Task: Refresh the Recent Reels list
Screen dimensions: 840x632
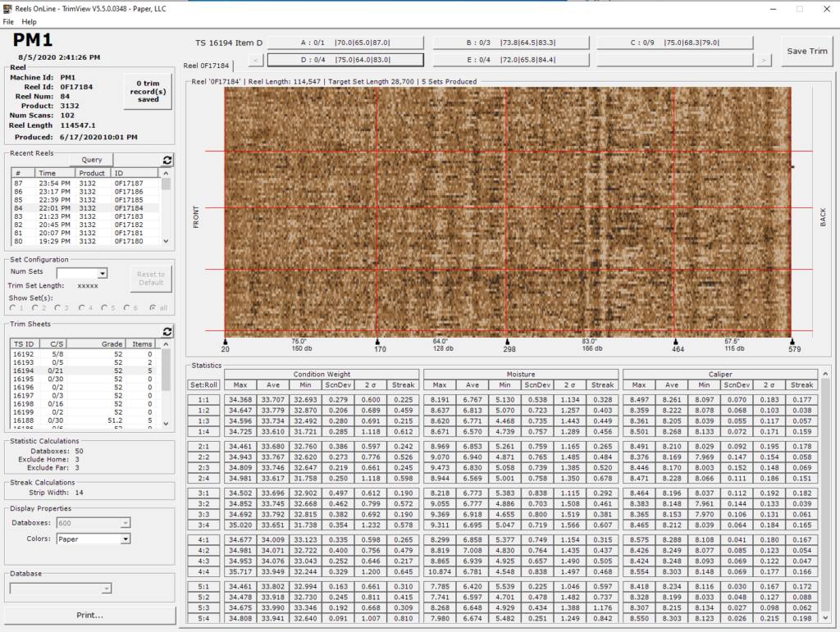Action: [x=167, y=160]
